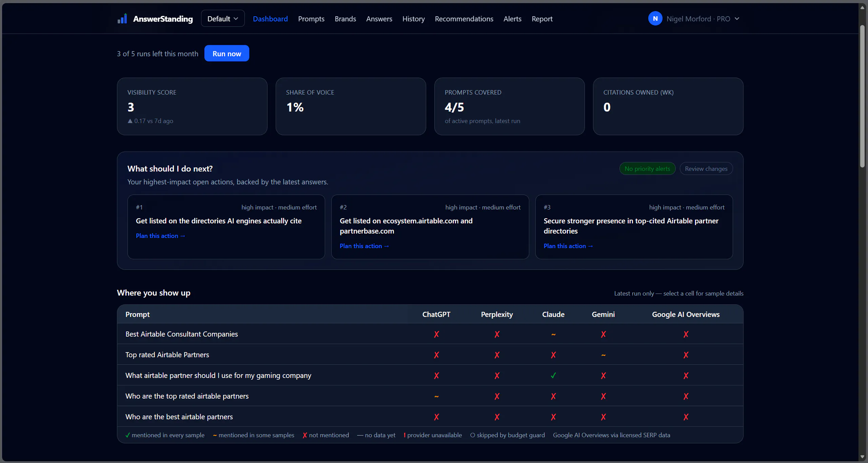Select Claude cell for Top rated Airtable Partners
This screenshot has height=463, width=868.
553,355
